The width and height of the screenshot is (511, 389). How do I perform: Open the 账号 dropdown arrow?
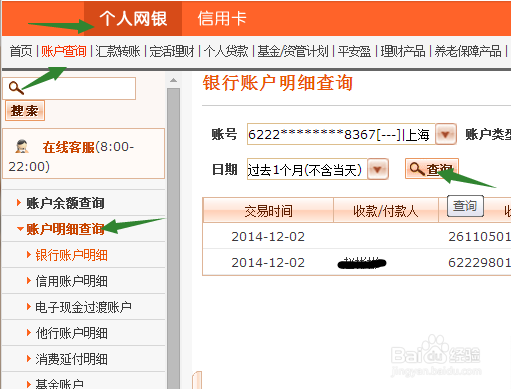pos(446,134)
